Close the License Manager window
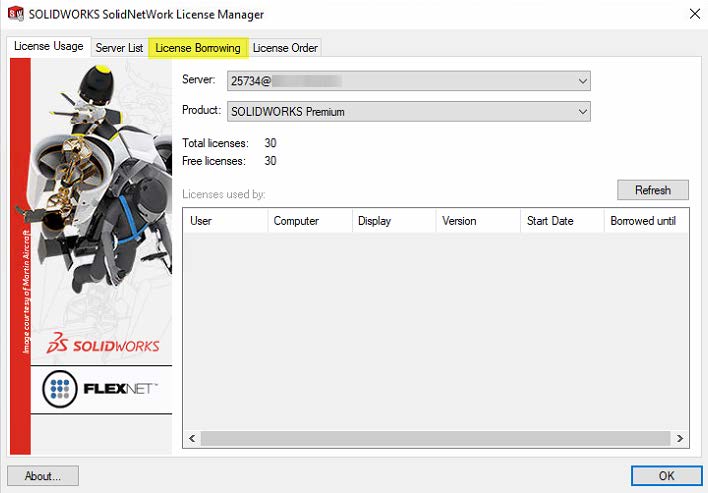708x493 pixels. click(694, 14)
